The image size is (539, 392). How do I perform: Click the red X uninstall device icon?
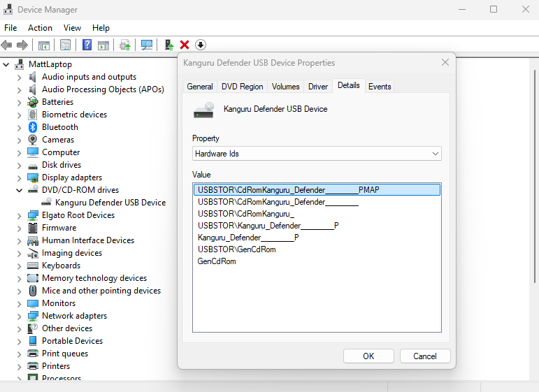tap(185, 45)
